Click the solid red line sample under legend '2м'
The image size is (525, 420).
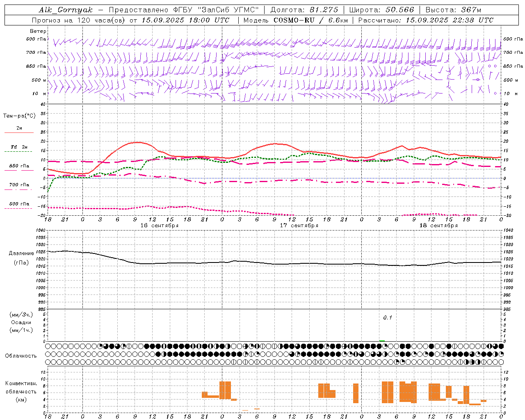(x=19, y=133)
